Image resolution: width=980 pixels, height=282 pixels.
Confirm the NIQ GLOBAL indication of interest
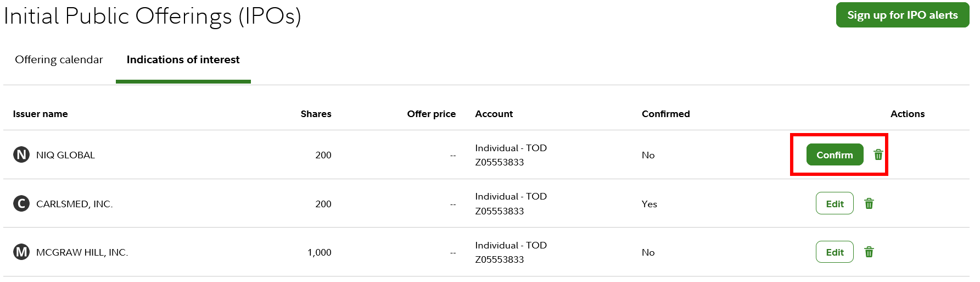point(835,154)
